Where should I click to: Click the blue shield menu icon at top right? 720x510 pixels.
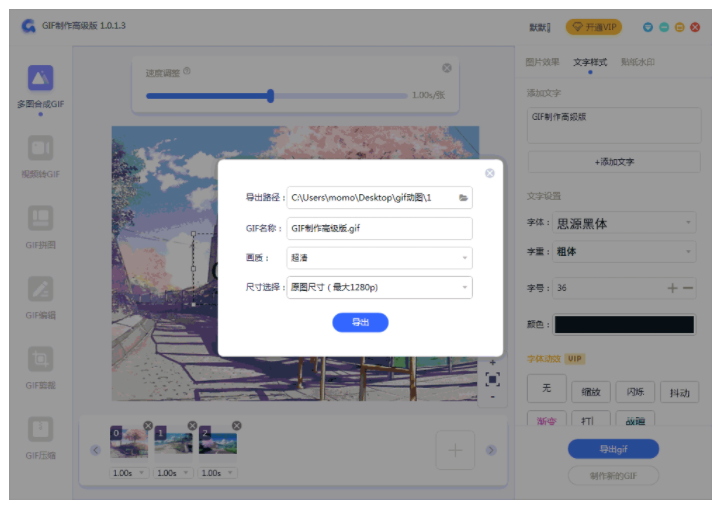coord(648,27)
